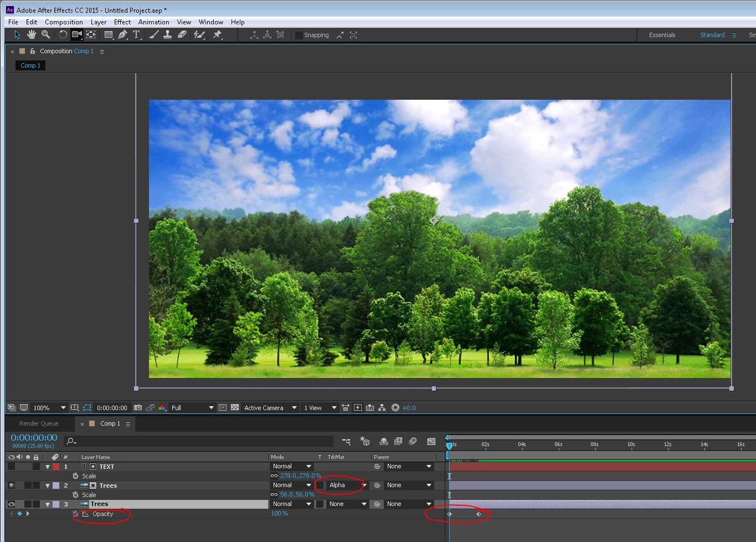Image resolution: width=756 pixels, height=542 pixels.
Task: Open TEXT layer Normal blend mode dropdown
Action: click(x=292, y=466)
